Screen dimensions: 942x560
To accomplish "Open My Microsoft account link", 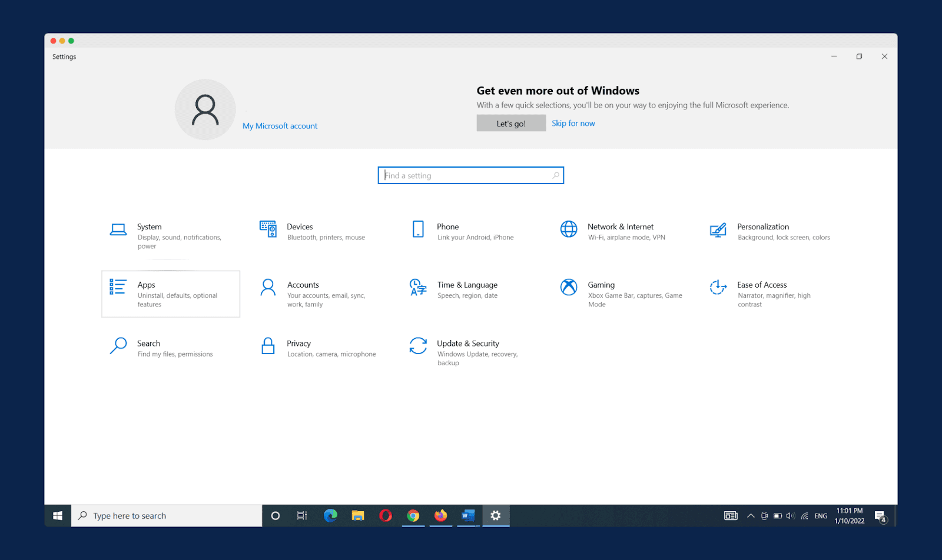I will point(280,126).
